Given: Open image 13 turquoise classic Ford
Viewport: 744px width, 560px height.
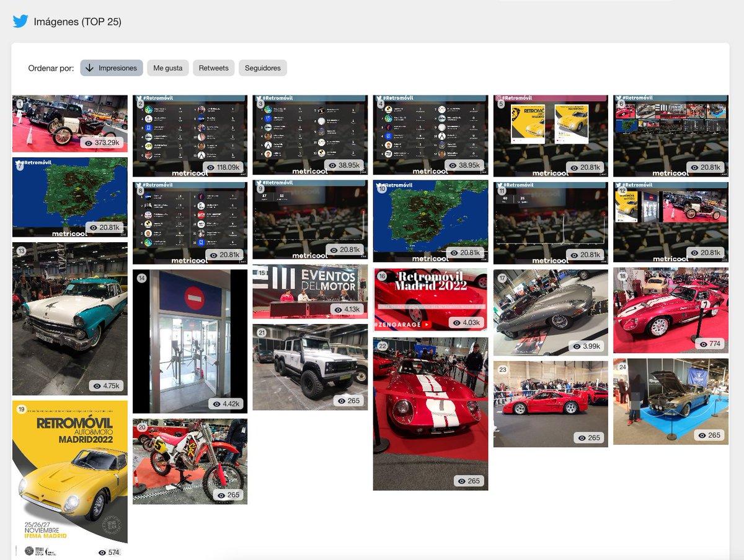Looking at the screenshot, I should [x=70, y=318].
